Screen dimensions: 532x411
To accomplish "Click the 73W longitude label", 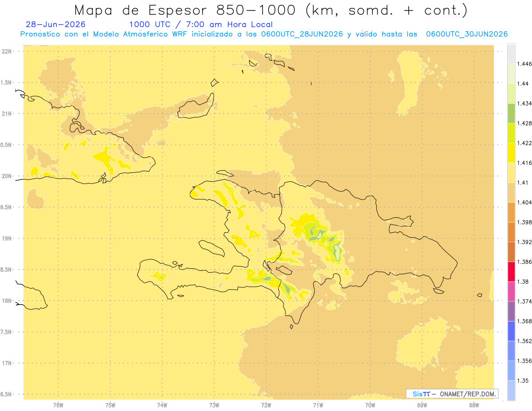I will 214,405.
